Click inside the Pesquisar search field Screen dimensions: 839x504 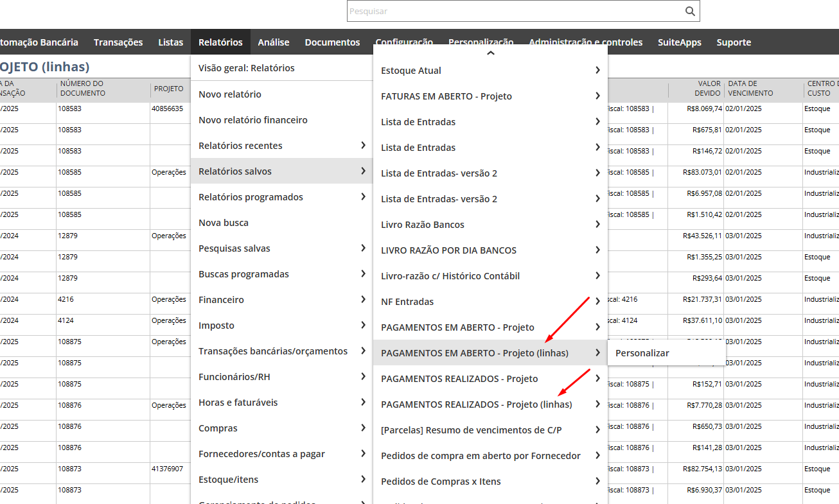point(514,11)
